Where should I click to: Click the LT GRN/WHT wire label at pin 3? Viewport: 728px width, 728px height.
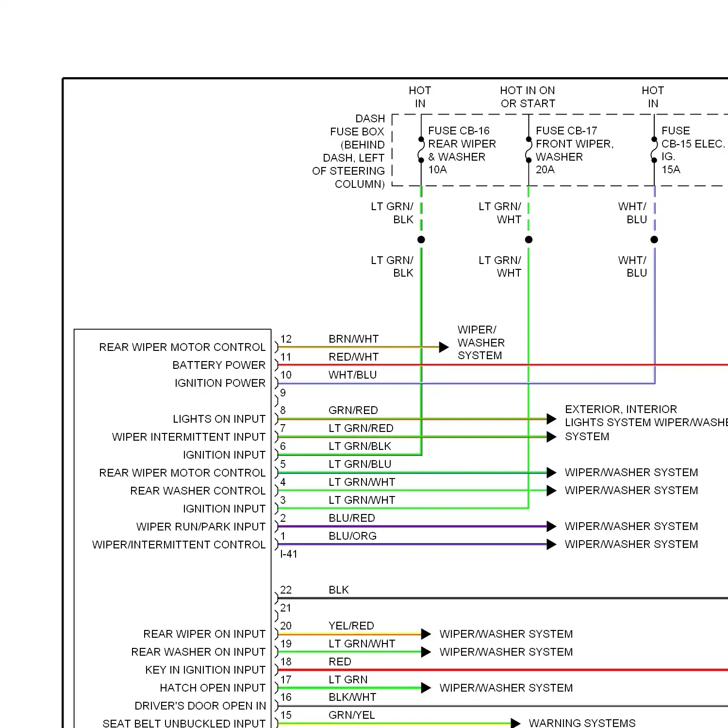pyautogui.click(x=362, y=500)
